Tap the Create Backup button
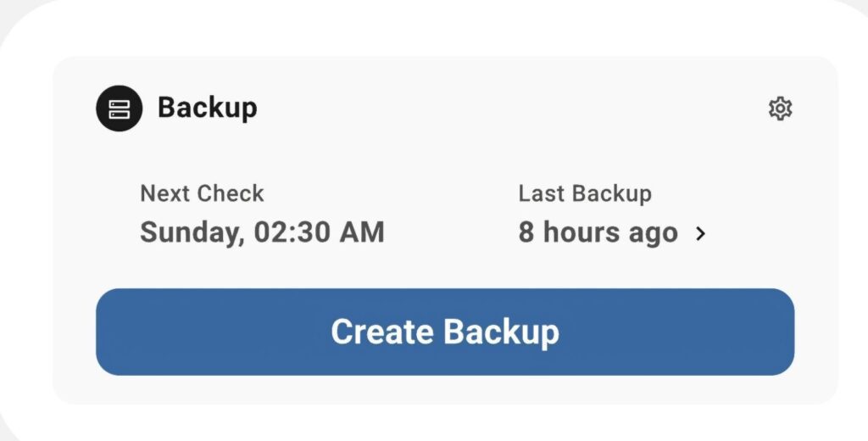This screenshot has height=441, width=868. click(x=445, y=332)
